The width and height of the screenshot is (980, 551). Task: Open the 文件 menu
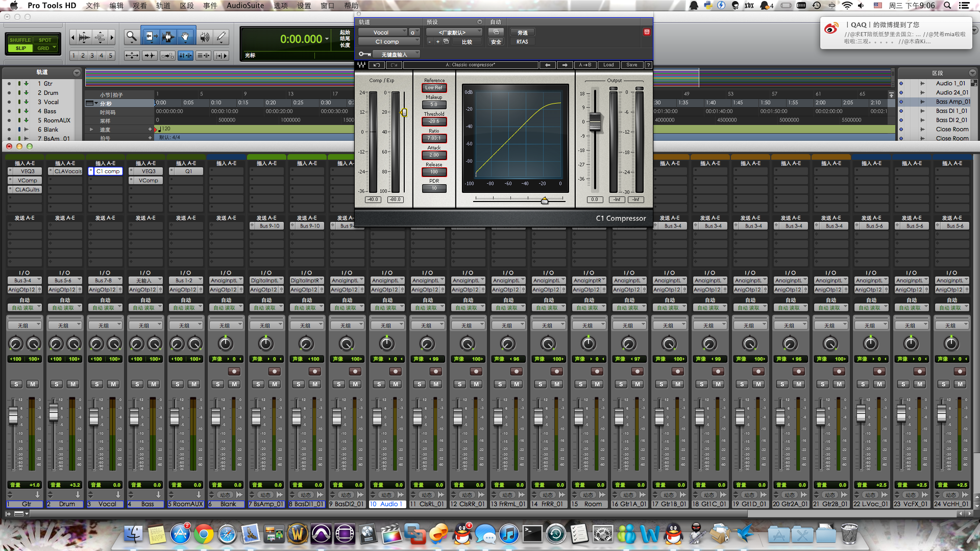[93, 6]
